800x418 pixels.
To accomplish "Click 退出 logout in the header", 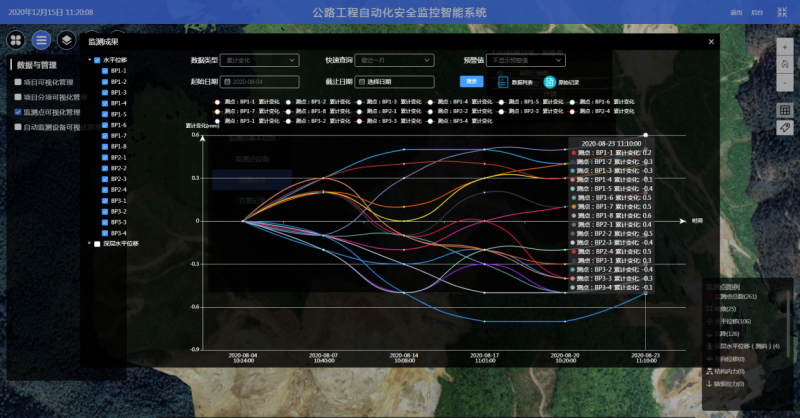I will 737,12.
